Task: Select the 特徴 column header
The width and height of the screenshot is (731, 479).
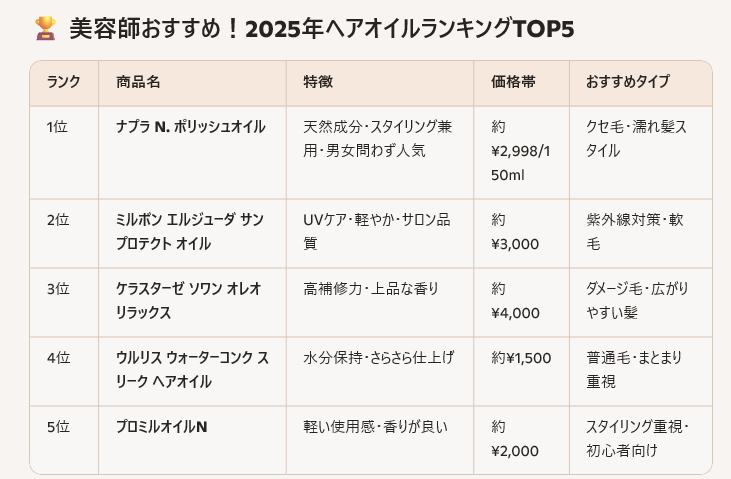Action: (x=318, y=82)
